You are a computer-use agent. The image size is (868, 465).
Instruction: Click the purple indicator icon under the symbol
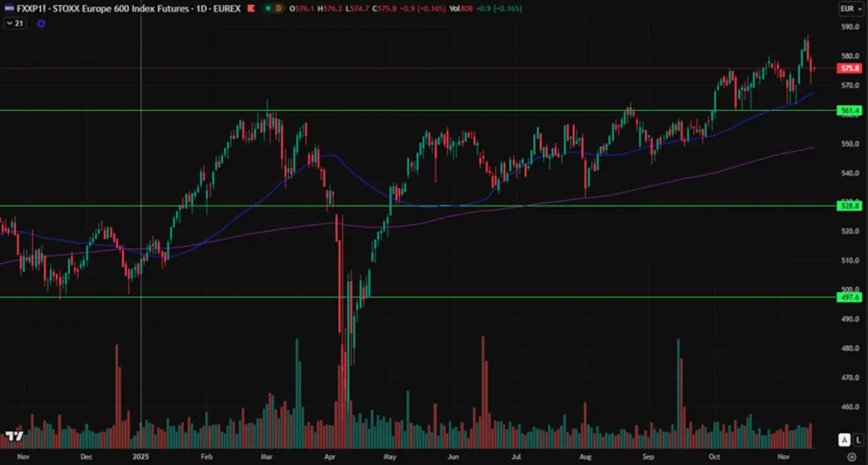(41, 23)
